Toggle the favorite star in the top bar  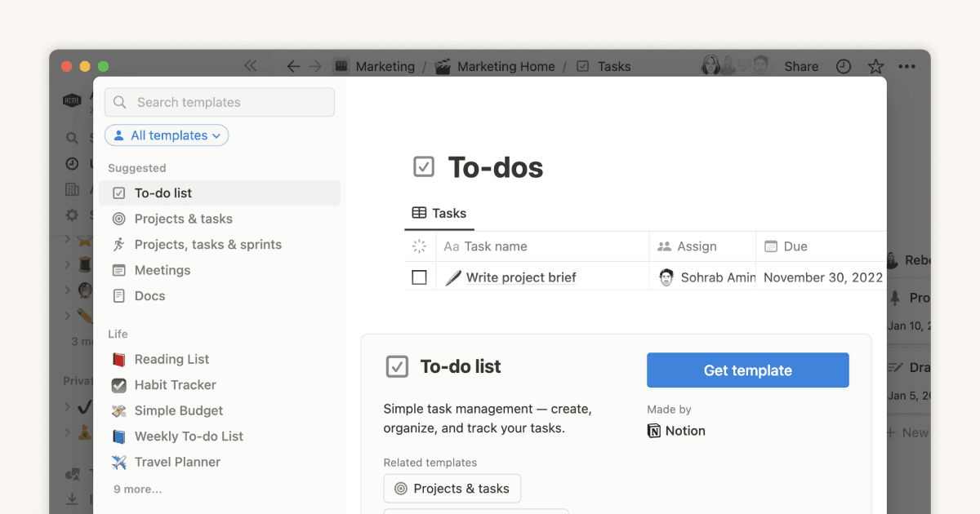(x=875, y=66)
